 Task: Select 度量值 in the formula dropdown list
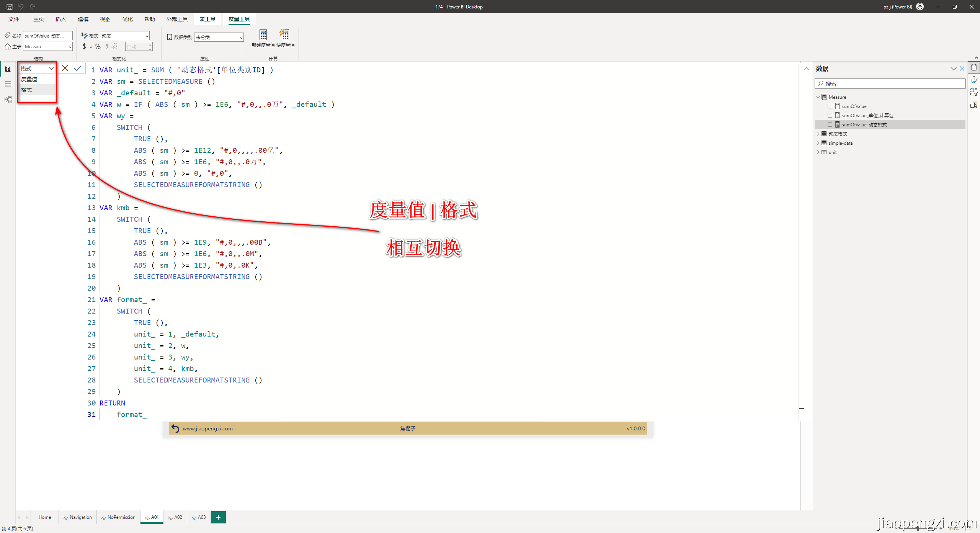(29, 79)
